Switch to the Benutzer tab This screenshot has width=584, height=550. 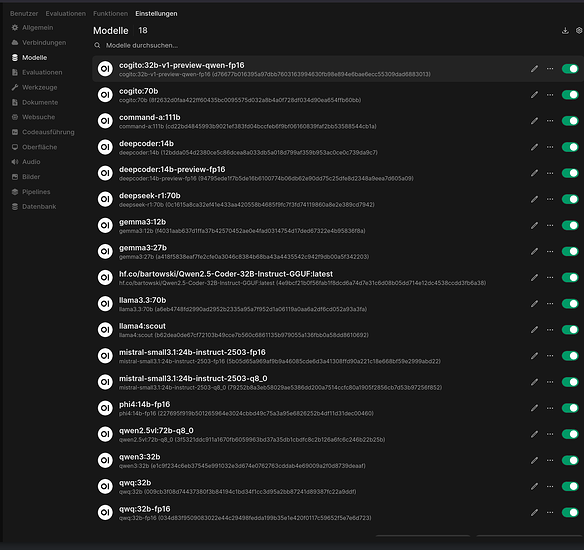point(24,13)
